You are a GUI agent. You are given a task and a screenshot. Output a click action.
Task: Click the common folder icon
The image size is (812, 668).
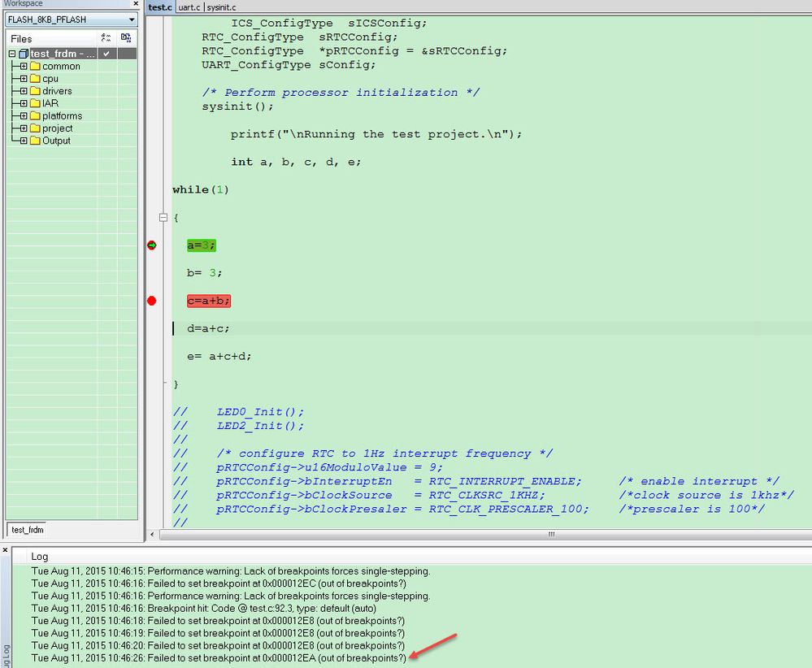pyautogui.click(x=35, y=67)
